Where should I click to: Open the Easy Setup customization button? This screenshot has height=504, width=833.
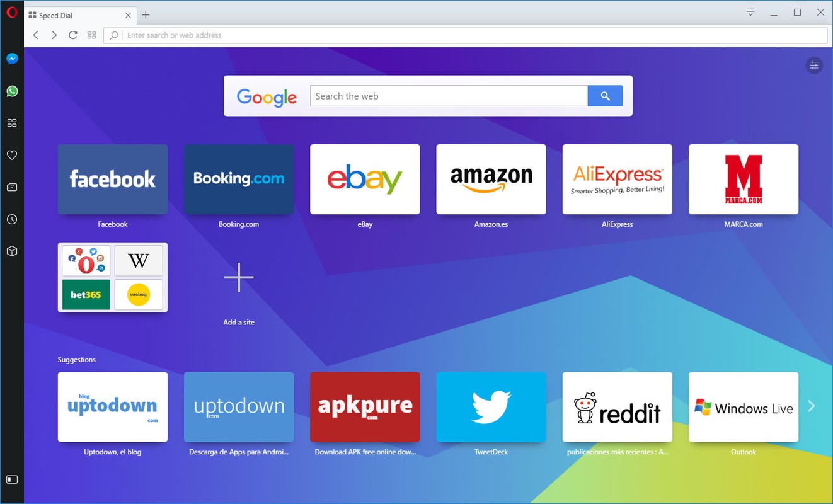(814, 65)
